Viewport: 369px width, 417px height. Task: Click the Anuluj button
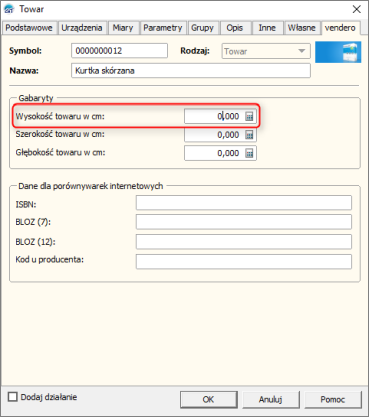coord(271,399)
